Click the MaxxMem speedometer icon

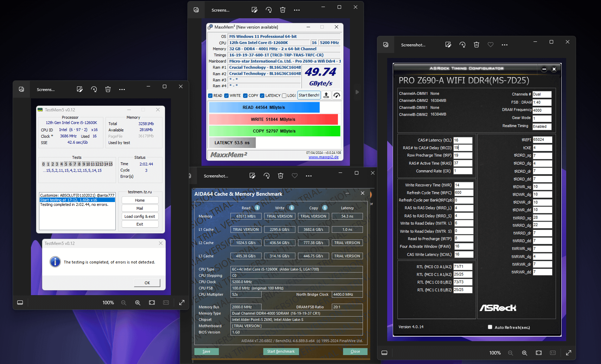pos(337,95)
